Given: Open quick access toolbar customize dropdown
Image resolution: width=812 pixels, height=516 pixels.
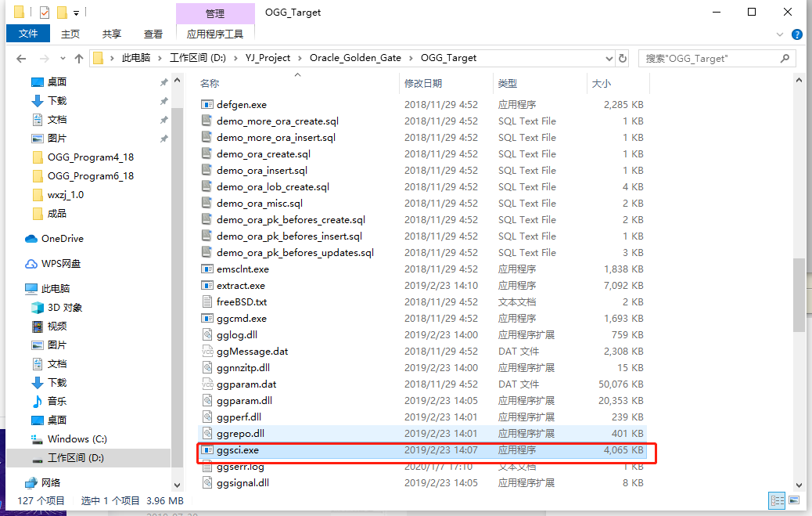Looking at the screenshot, I should [76, 13].
